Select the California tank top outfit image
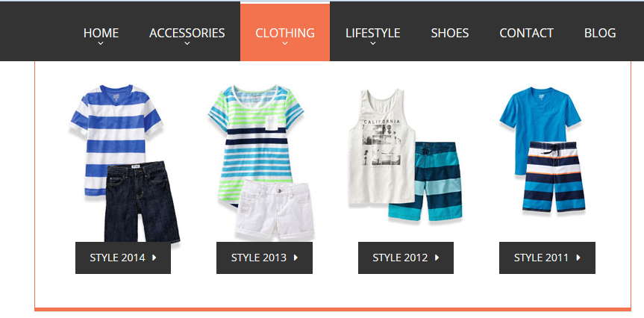 pos(405,155)
